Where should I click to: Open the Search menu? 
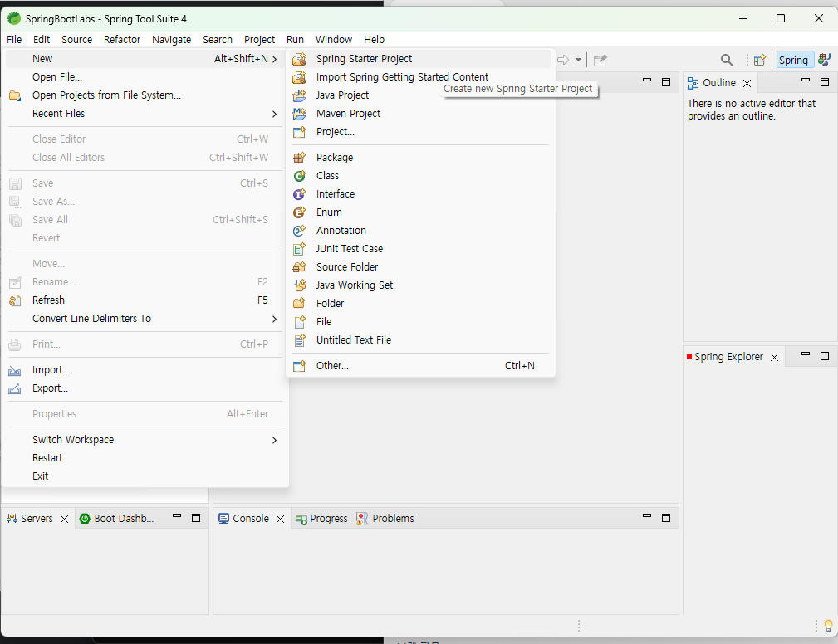click(217, 40)
